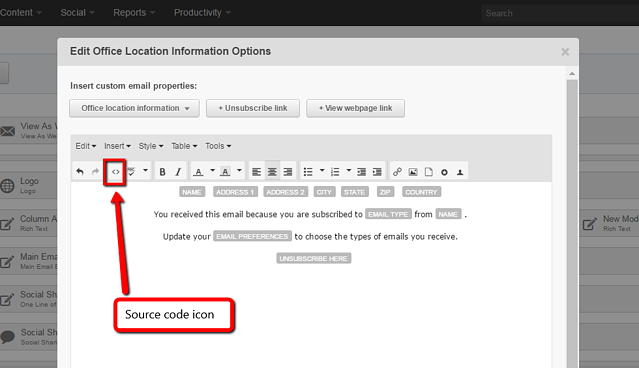Close the Edit Office Location dialog
This screenshot has width=639, height=368.
point(565,52)
